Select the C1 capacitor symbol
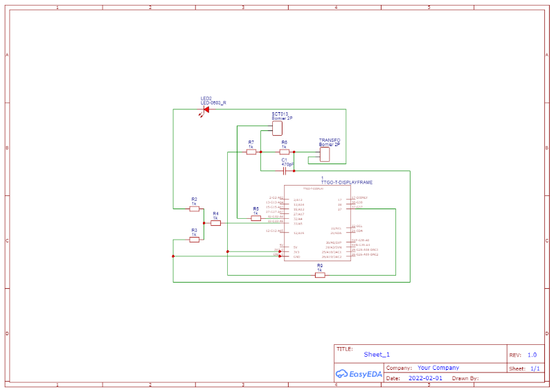554x392 pixels. click(x=285, y=171)
